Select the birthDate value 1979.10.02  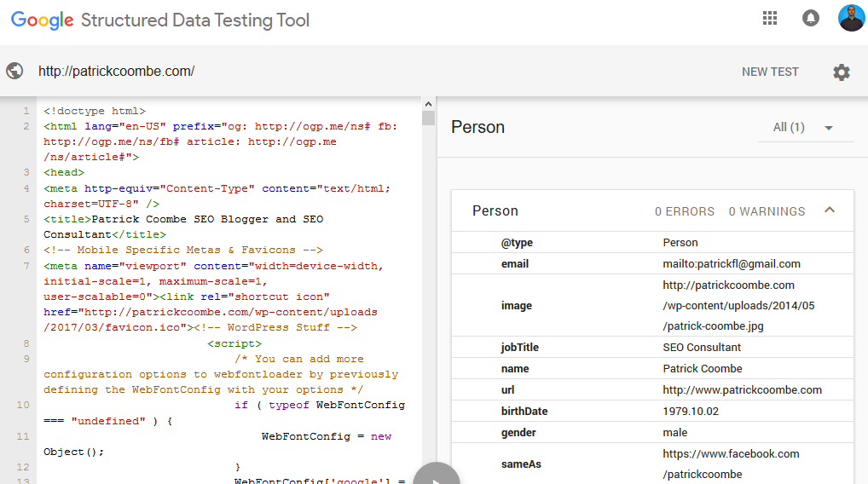click(691, 412)
